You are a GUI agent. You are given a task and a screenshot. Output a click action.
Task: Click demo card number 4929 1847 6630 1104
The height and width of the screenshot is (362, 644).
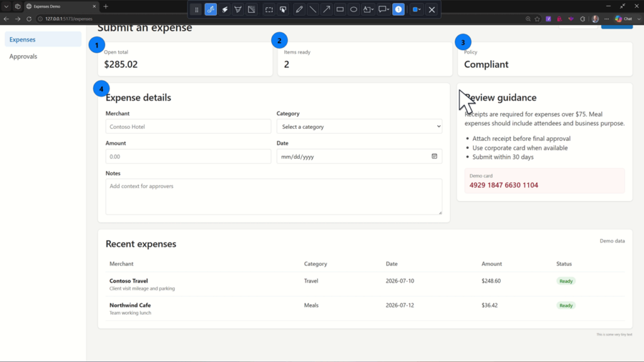pos(504,185)
